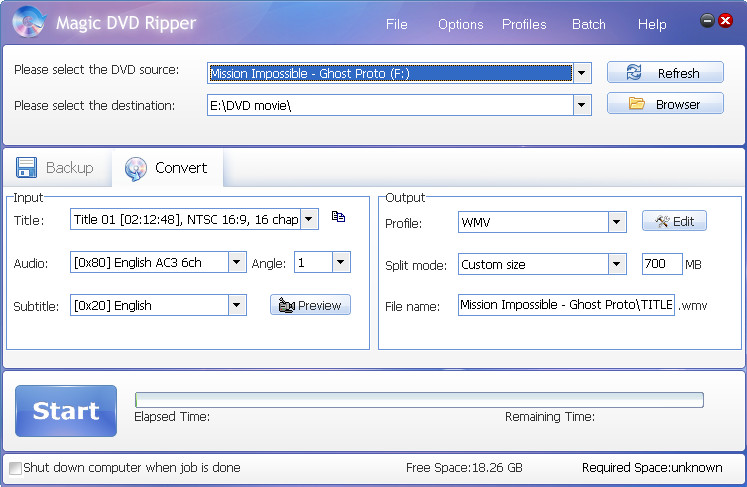
Task: Click the Remaining Time label
Action: click(550, 417)
